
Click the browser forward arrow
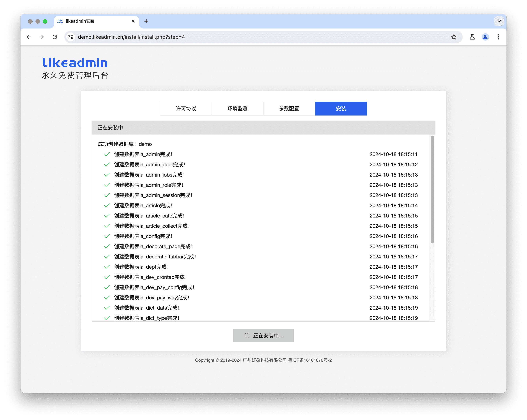(42, 37)
